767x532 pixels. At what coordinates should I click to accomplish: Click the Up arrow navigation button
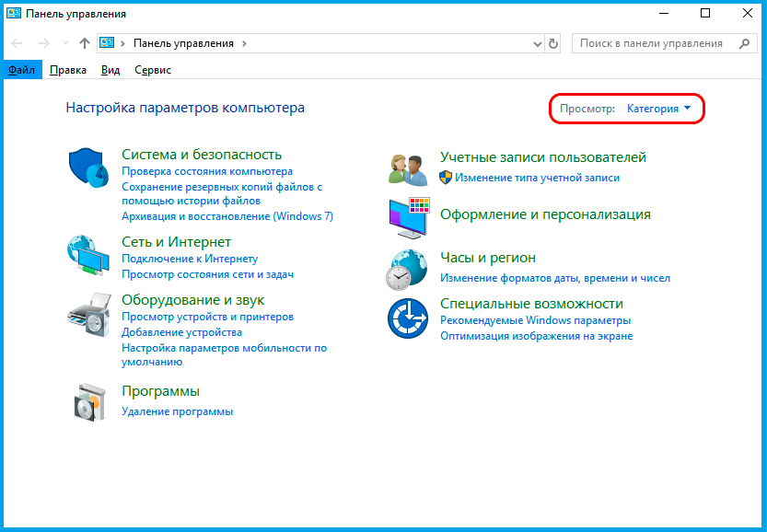click(x=85, y=43)
